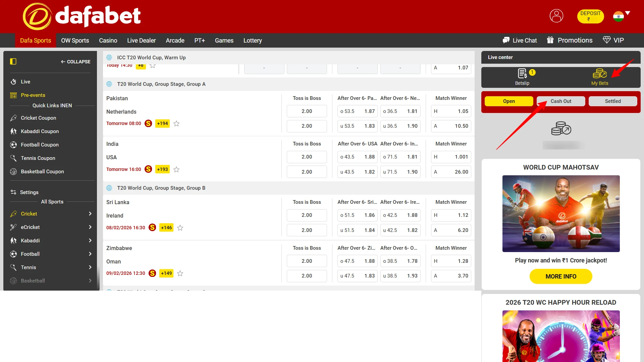Image resolution: width=644 pixels, height=362 pixels.
Task: Favorite the Pakistan vs Netherlands match
Action: pos(176,123)
